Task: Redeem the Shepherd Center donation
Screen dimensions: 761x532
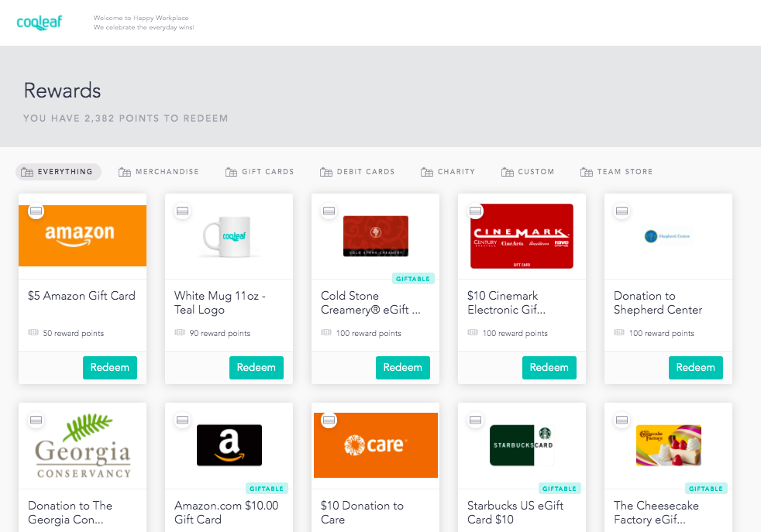Action: (x=695, y=368)
